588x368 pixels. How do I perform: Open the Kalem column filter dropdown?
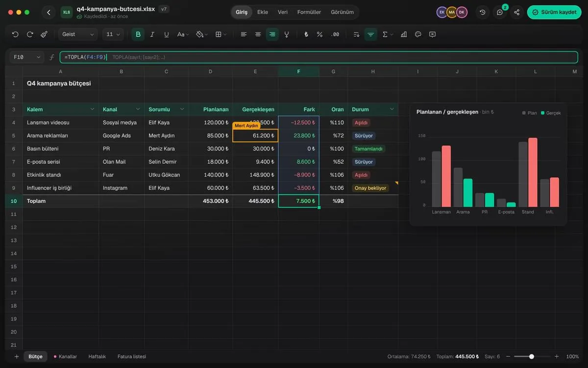(x=92, y=109)
